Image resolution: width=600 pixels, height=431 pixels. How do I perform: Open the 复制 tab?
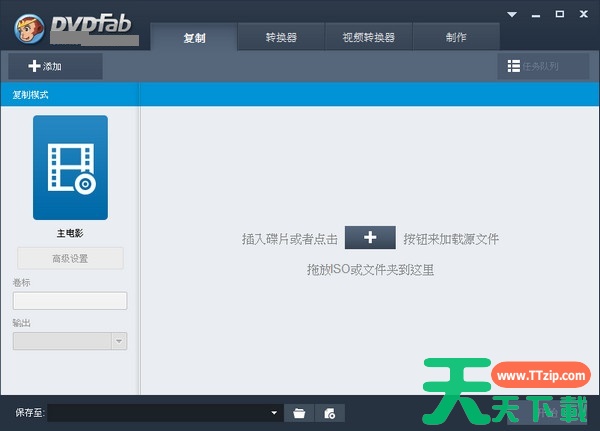click(x=194, y=37)
